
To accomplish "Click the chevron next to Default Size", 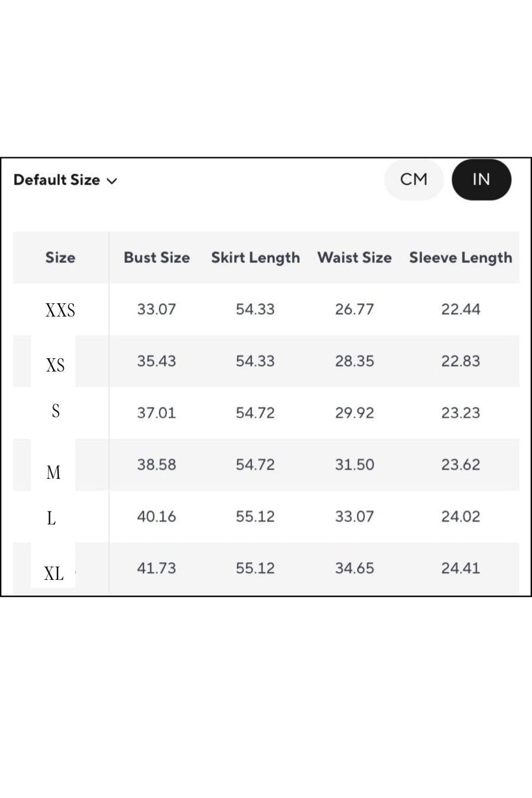I will click(112, 181).
